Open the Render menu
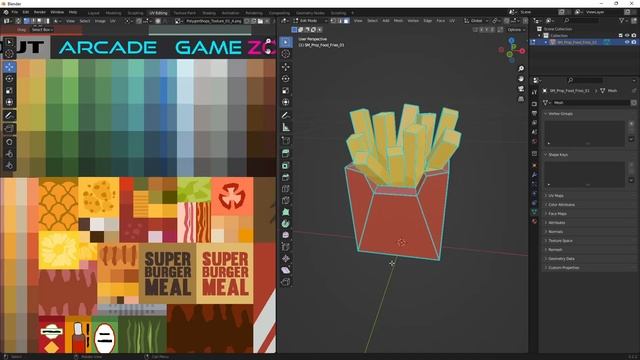The height and width of the screenshot is (360, 640). (x=40, y=12)
